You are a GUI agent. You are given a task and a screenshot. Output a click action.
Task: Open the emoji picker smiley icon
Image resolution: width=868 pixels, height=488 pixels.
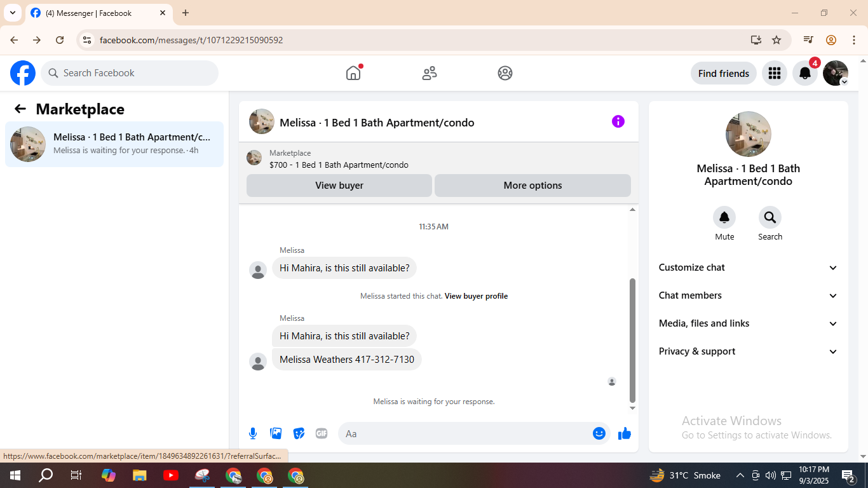(599, 433)
